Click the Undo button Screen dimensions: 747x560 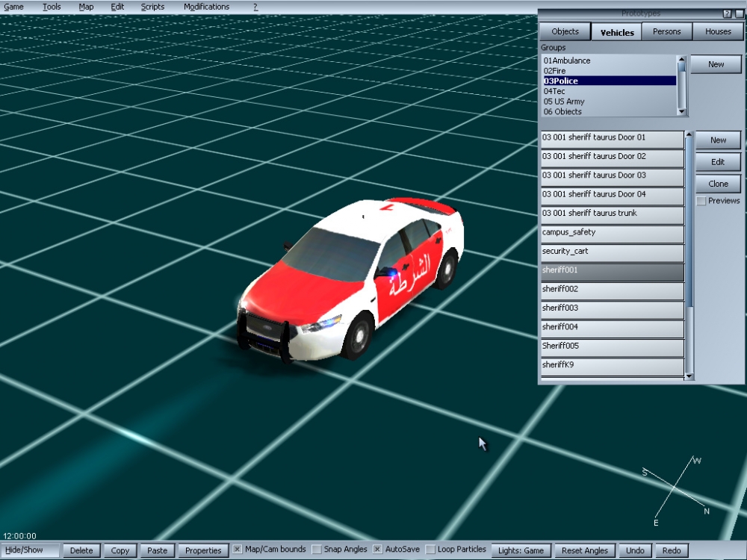click(x=635, y=550)
